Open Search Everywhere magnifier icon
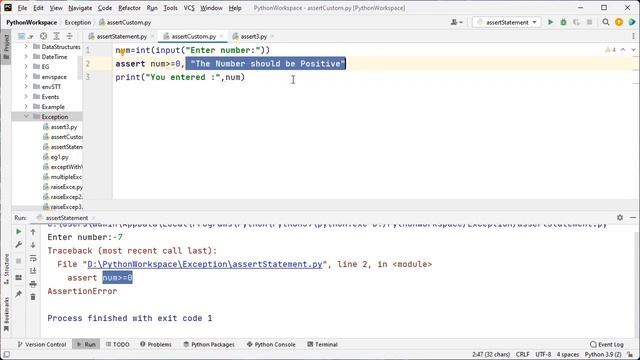This screenshot has width=640, height=360. (606, 22)
